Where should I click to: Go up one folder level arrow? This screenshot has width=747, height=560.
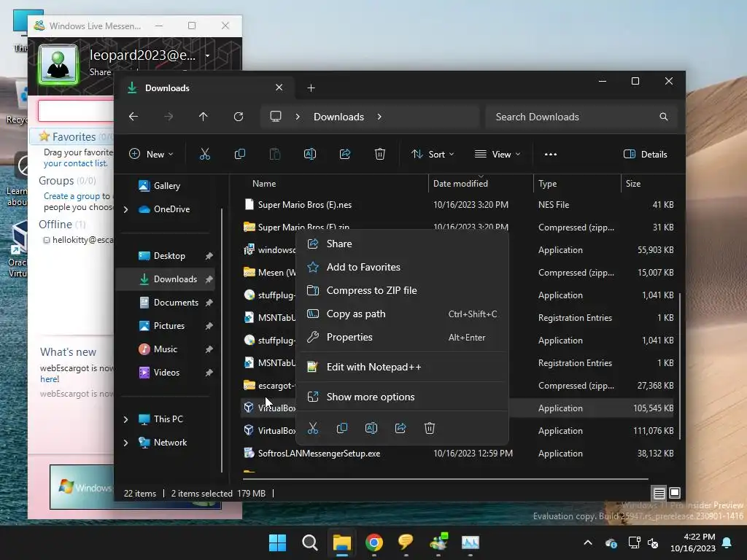[204, 117]
